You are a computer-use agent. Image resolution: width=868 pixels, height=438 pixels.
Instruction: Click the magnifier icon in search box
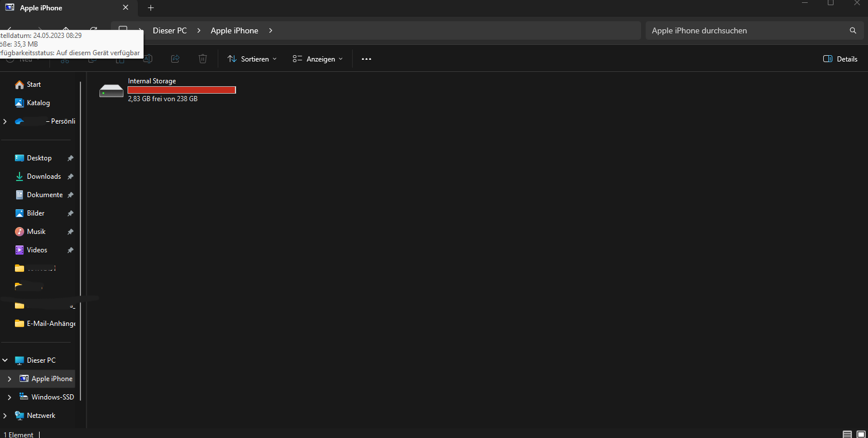[x=853, y=30]
